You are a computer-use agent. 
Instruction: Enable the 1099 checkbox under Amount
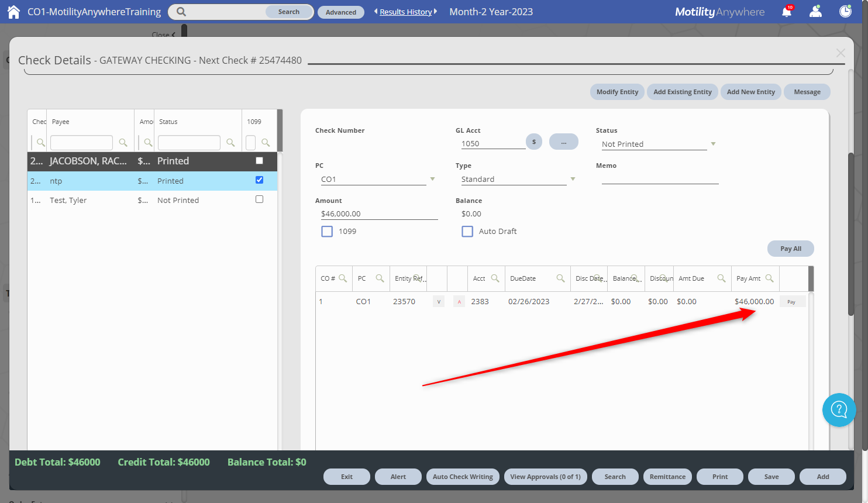coord(327,232)
